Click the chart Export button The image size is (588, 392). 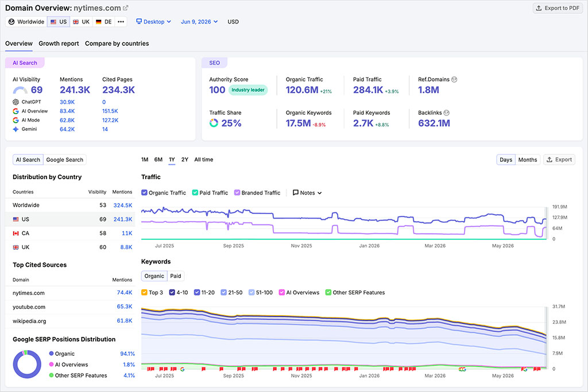559,160
